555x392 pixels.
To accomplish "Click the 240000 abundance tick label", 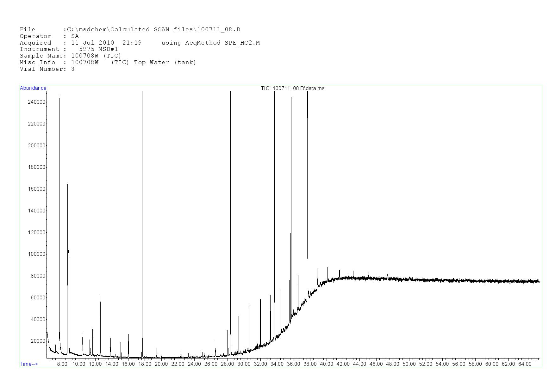I will tap(37, 102).
